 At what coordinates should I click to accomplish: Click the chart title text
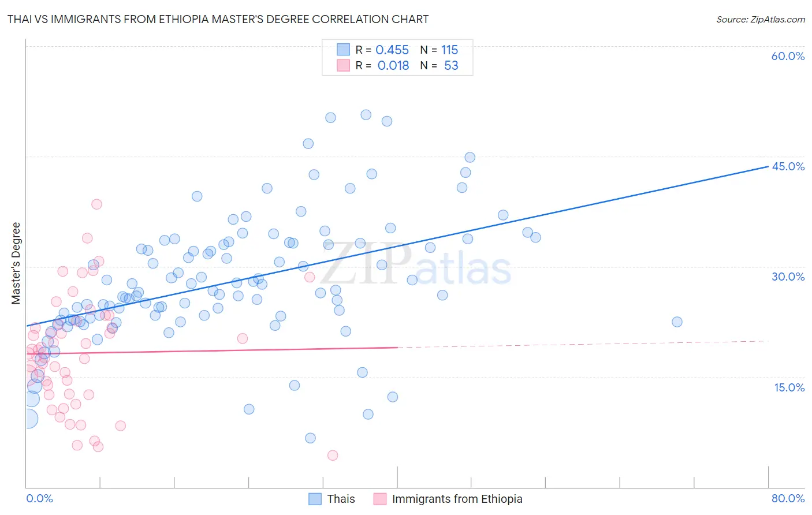(218, 19)
